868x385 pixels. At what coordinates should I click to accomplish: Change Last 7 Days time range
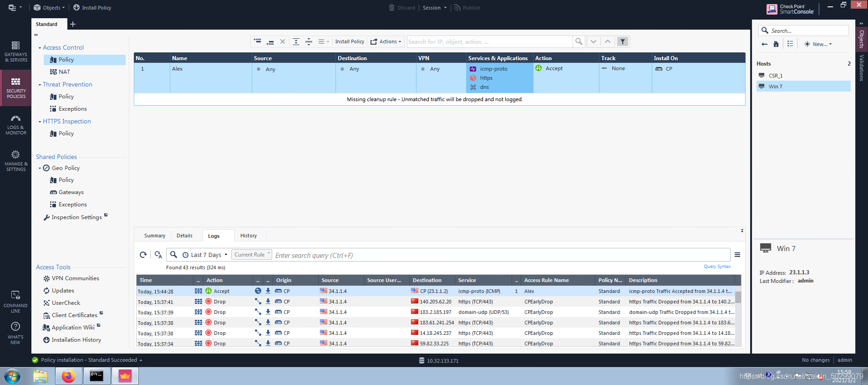[205, 255]
